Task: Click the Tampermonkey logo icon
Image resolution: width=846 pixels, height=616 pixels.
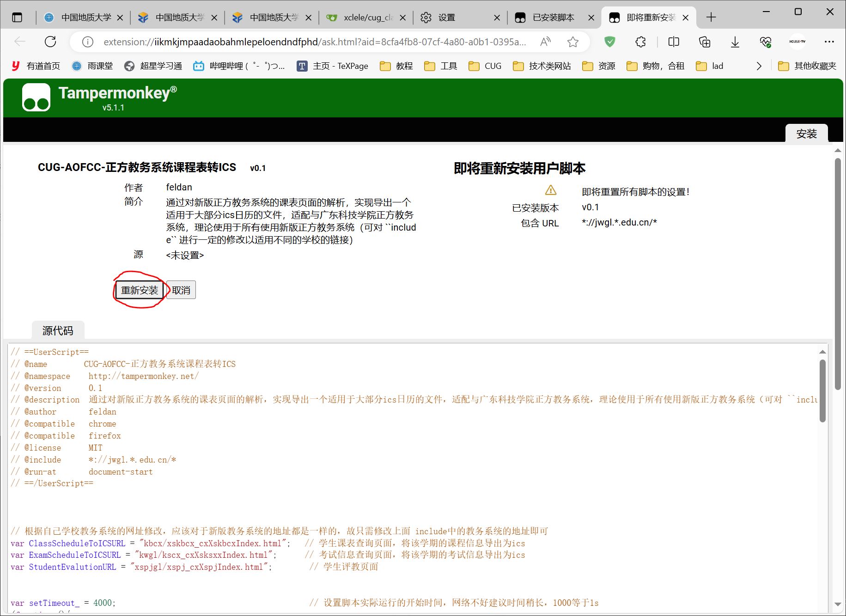Action: (36, 97)
